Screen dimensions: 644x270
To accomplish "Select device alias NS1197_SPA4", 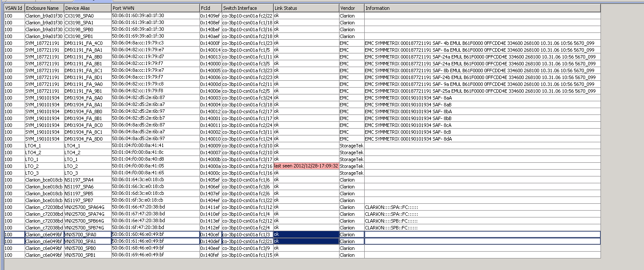I will [x=87, y=180].
